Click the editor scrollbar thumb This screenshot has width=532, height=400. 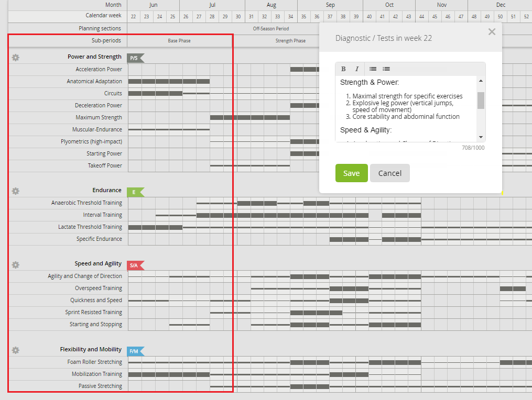481,101
